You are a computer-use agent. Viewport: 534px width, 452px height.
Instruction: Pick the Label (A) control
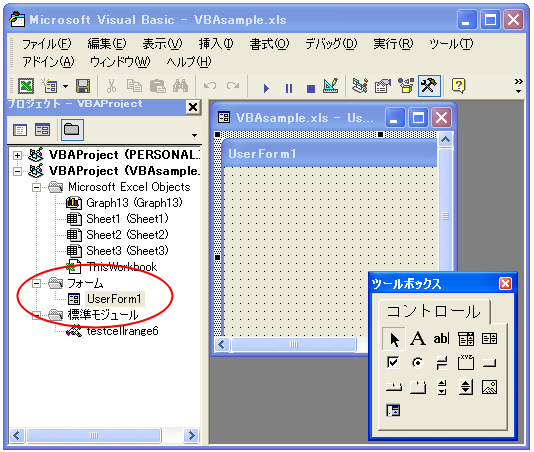click(418, 339)
